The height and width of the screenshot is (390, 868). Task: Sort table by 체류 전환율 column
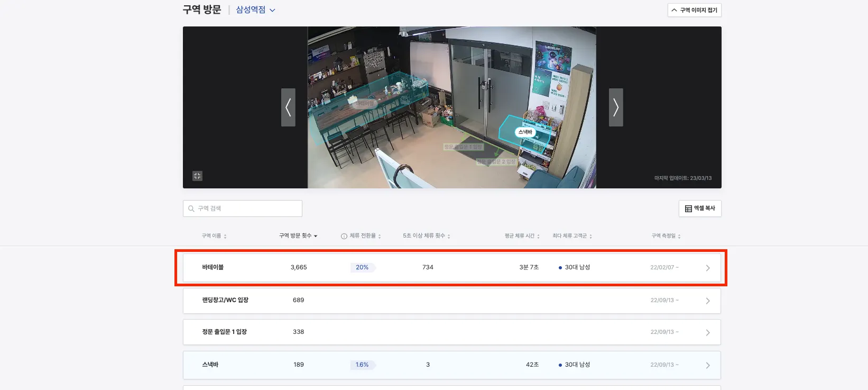[x=365, y=236]
